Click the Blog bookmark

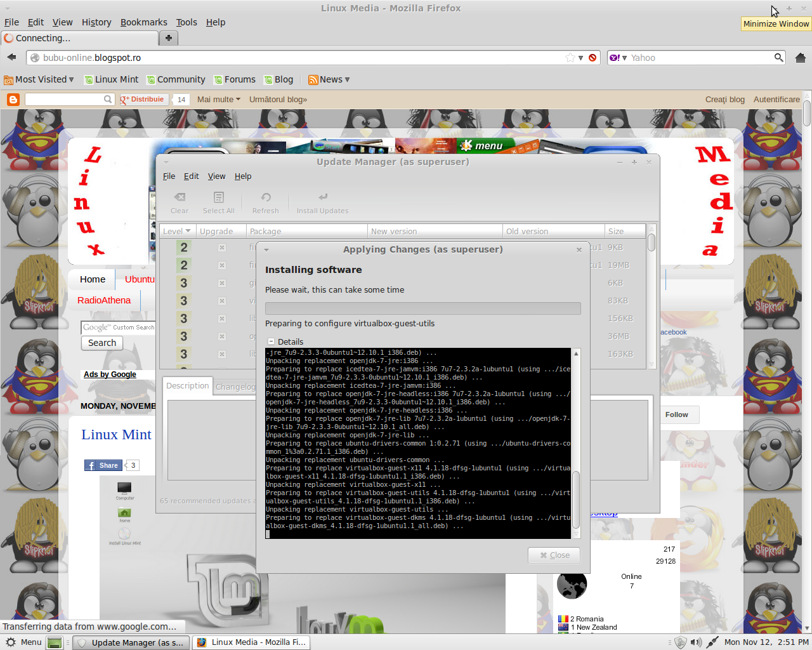click(278, 79)
